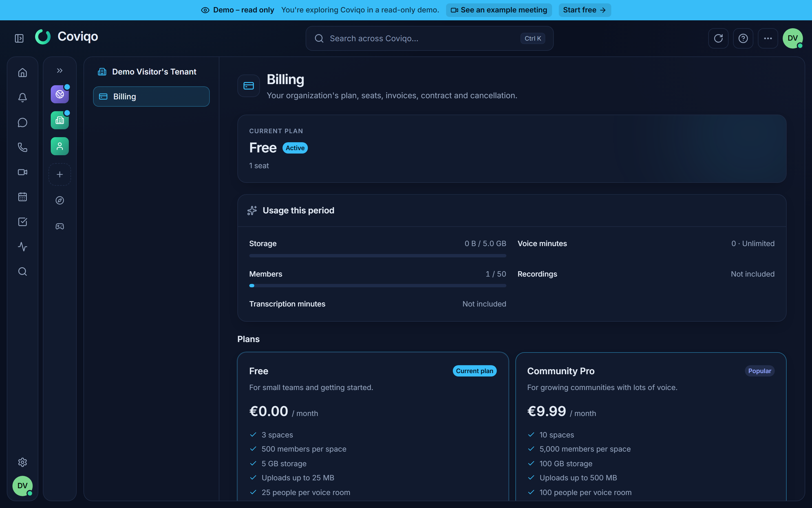812x508 pixels.
Task: Open video meetings camera icon
Action: click(23, 172)
